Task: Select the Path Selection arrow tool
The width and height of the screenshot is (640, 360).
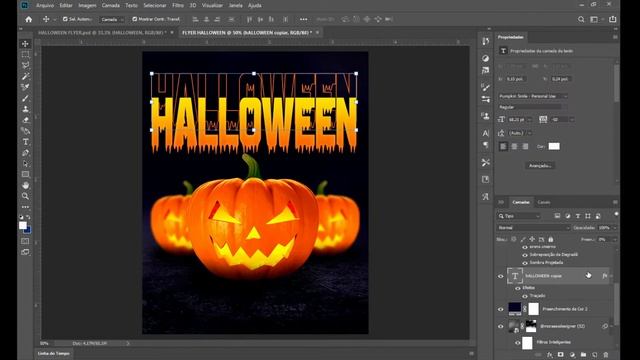Action: [25, 164]
